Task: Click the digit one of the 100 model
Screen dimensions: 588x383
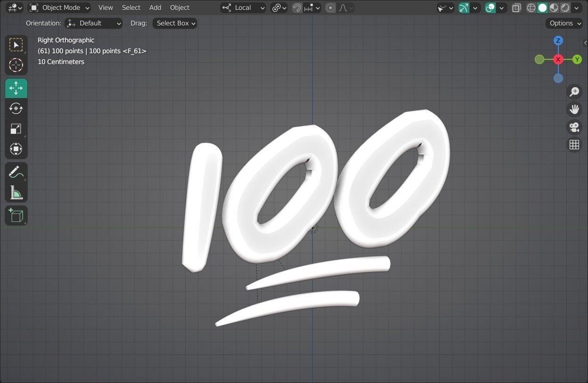Action: tap(203, 207)
